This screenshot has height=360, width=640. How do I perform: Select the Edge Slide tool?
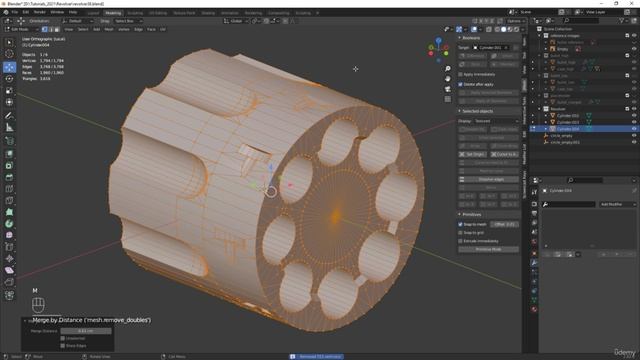9,247
